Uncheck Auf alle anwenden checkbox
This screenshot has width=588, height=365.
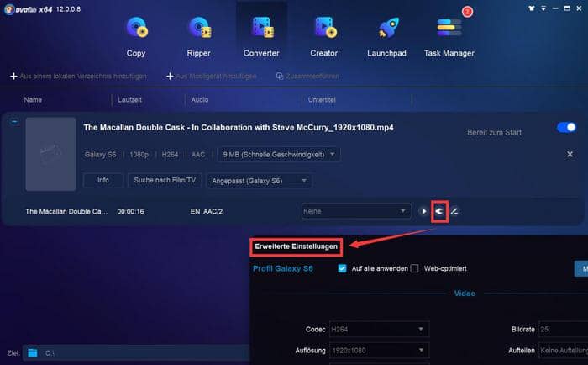point(342,268)
